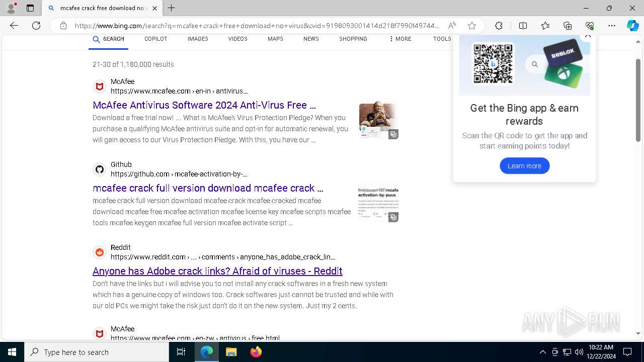
Task: Expand the MORE search categories dropdown
Action: [400, 39]
